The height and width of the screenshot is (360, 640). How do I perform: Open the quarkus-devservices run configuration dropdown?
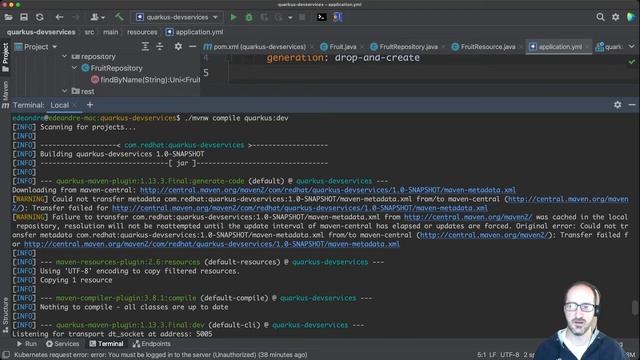[177, 17]
